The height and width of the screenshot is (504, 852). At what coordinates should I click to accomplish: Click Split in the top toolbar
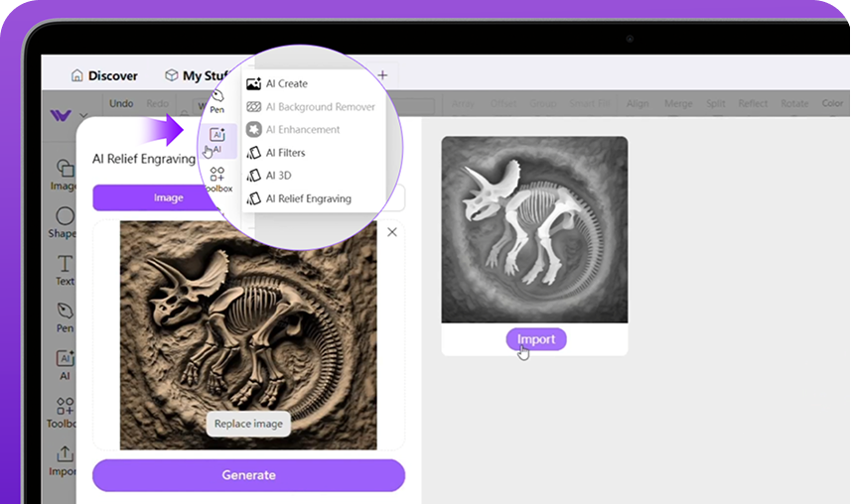pyautogui.click(x=716, y=103)
